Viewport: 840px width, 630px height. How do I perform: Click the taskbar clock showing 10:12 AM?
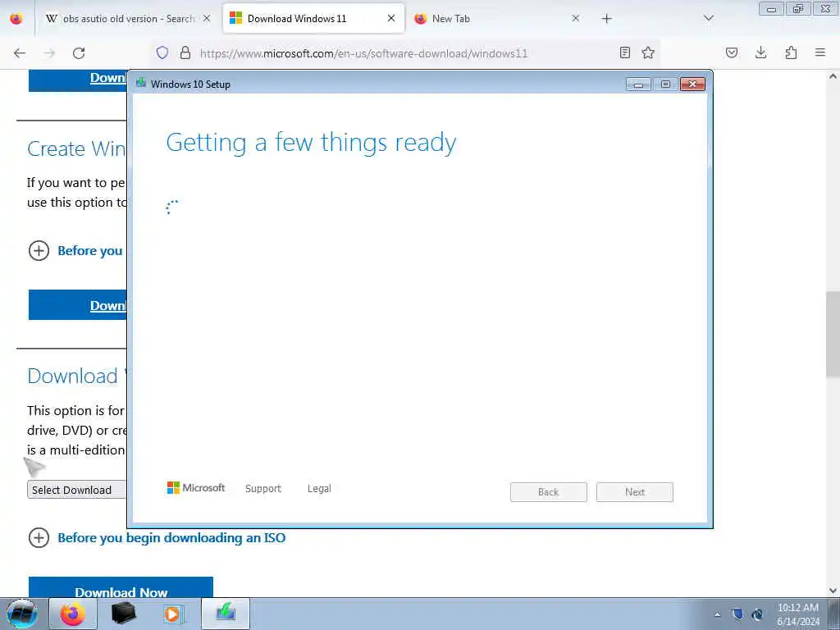coord(798,614)
